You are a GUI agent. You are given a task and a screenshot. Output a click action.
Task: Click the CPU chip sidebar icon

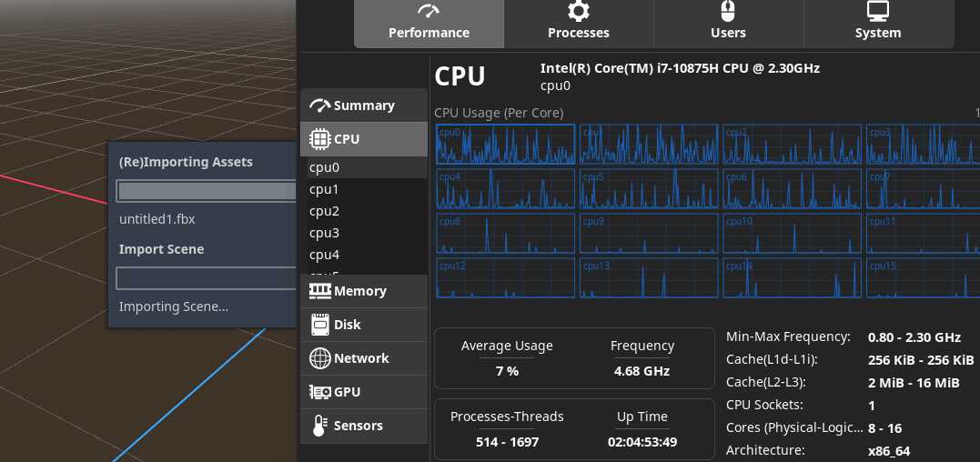(319, 139)
